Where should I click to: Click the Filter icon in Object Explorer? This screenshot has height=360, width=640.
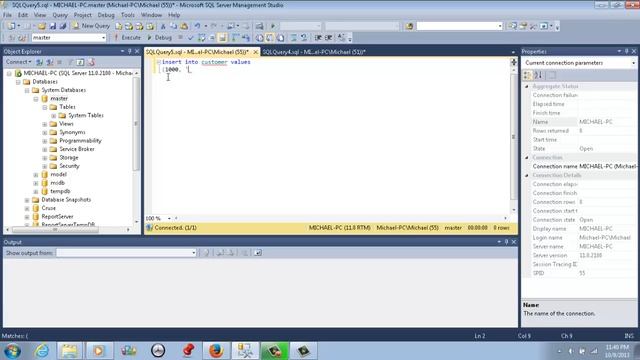pyautogui.click(x=70, y=62)
